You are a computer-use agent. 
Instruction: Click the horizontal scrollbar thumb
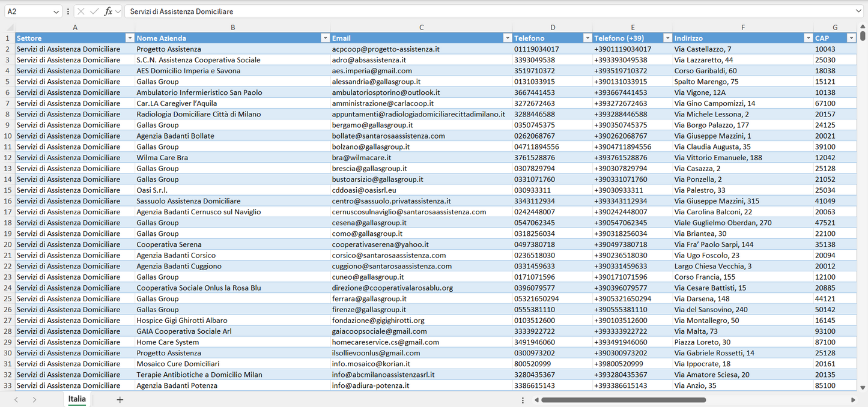pos(624,400)
